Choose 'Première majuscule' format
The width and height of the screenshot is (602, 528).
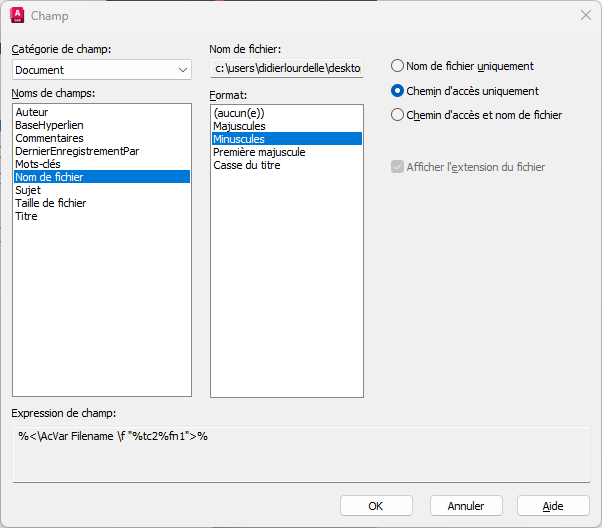click(x=287, y=152)
